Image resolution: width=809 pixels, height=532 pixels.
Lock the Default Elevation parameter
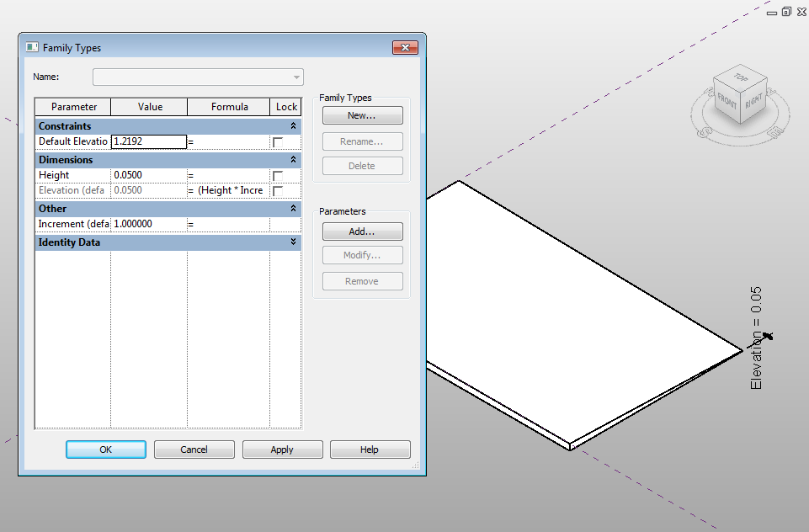(x=278, y=142)
